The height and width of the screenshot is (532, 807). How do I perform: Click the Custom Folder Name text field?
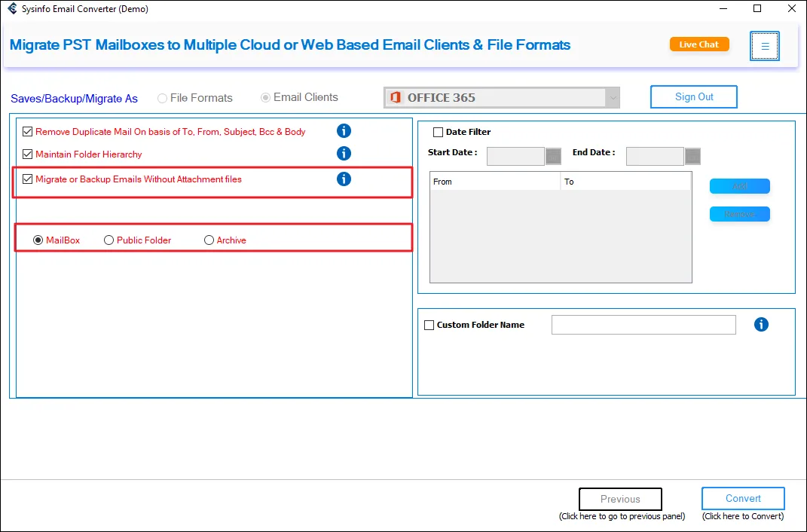pyautogui.click(x=643, y=325)
